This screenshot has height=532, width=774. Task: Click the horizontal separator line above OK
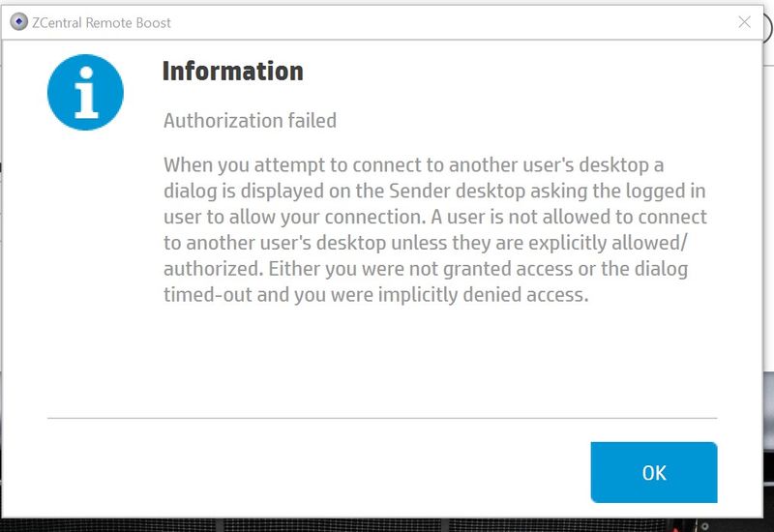(x=382, y=418)
